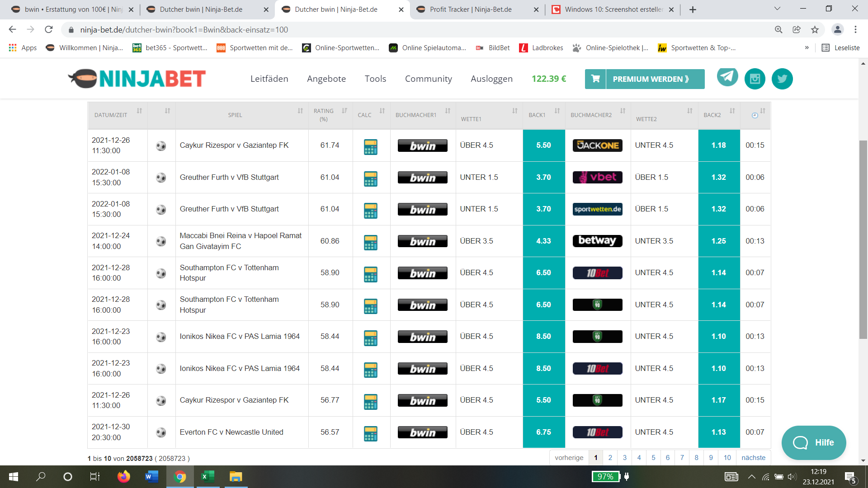The width and height of the screenshot is (868, 488).
Task: Open calculator for Maccabi Bnei Reina row
Action: click(370, 242)
